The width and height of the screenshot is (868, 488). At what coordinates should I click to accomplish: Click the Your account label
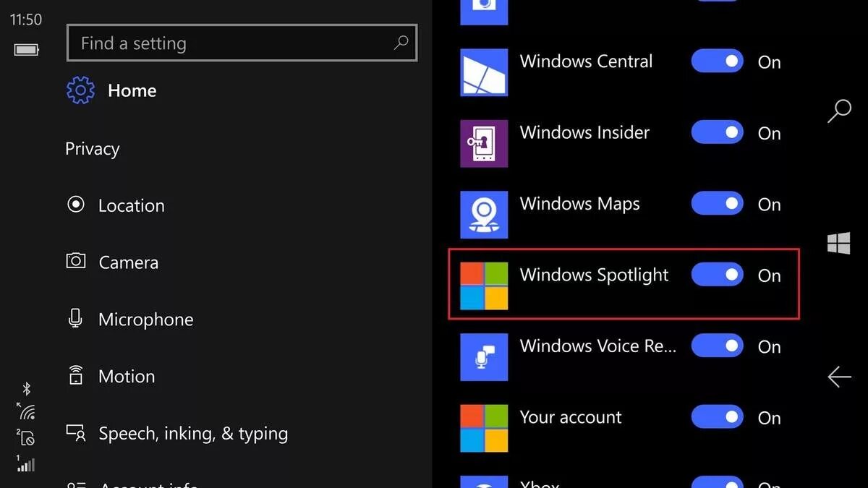pyautogui.click(x=571, y=417)
